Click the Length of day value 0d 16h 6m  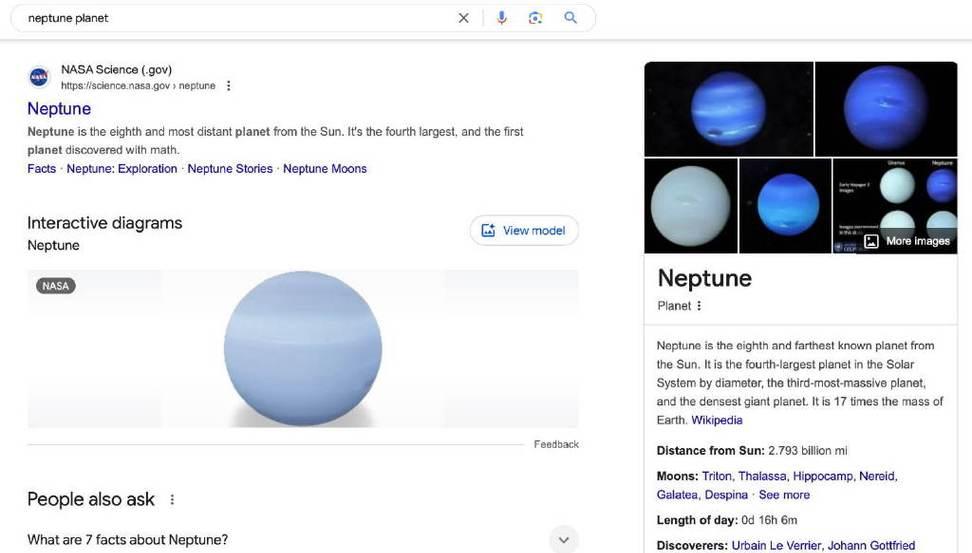click(x=769, y=520)
